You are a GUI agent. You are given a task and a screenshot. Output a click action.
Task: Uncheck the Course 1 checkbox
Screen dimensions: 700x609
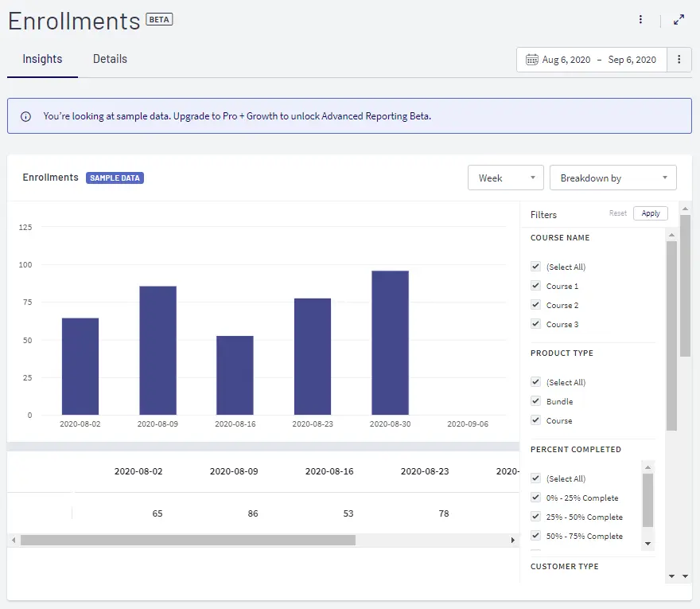[x=535, y=286]
